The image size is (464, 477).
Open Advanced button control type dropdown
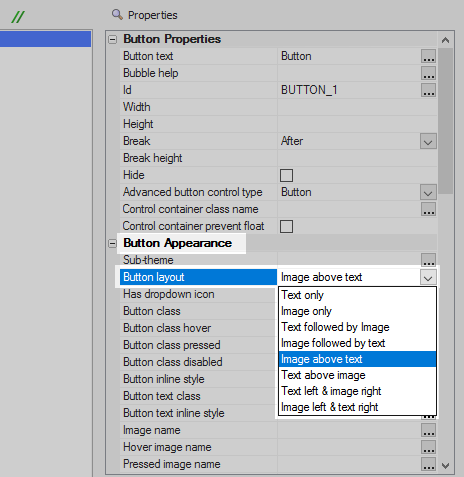(428, 192)
